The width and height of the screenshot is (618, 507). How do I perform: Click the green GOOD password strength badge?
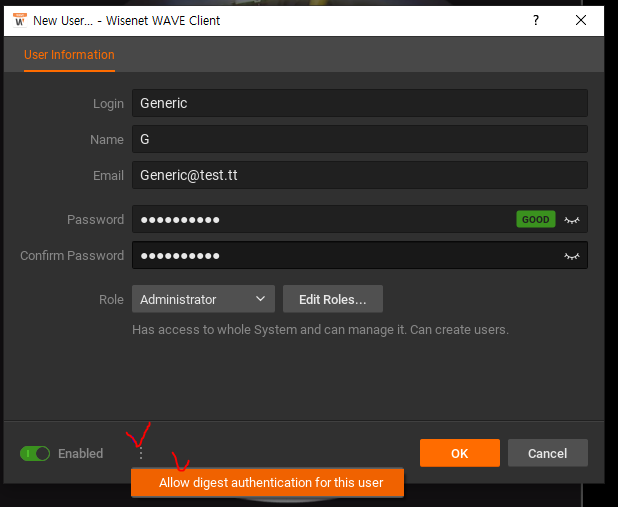(535, 219)
